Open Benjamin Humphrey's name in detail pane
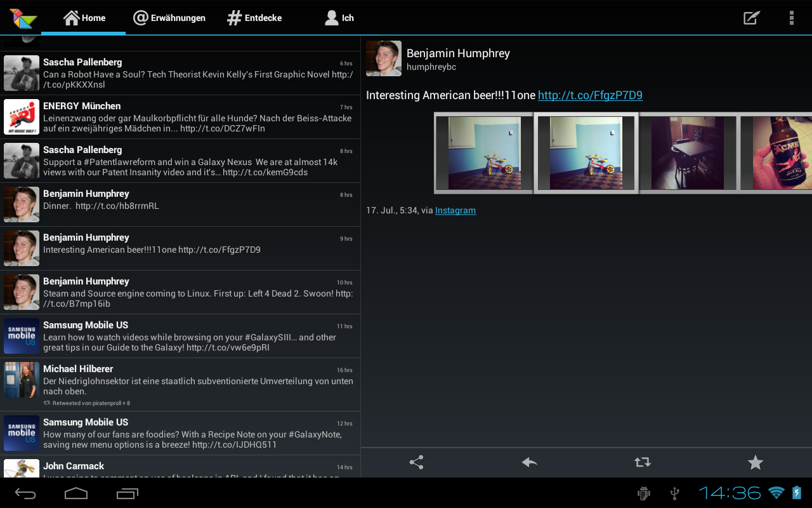This screenshot has width=812, height=508. point(458,53)
